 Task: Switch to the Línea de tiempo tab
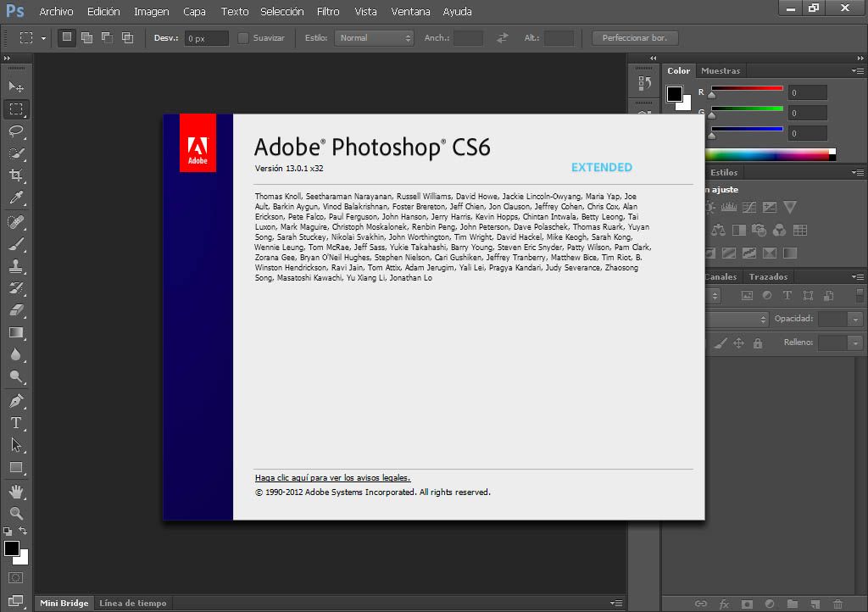coord(133,604)
